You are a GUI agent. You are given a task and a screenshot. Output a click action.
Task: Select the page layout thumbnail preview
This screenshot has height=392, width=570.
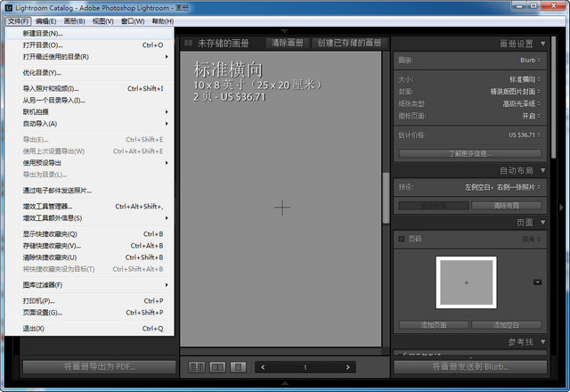point(466,282)
